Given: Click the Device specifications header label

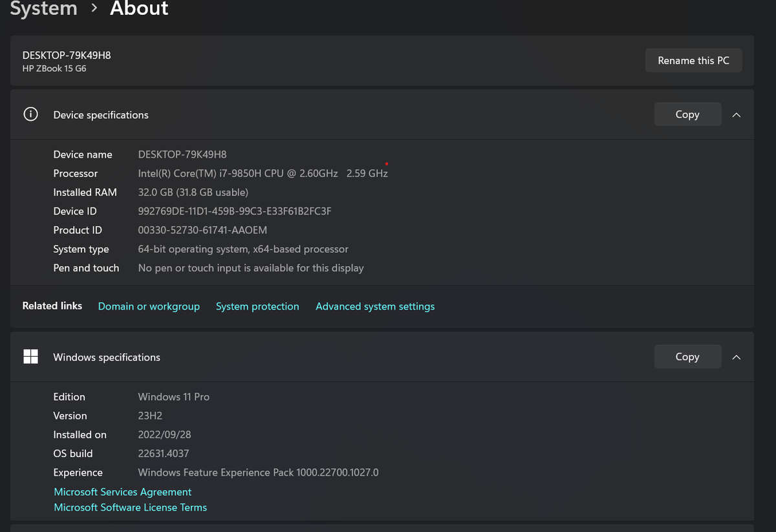Looking at the screenshot, I should 101,115.
